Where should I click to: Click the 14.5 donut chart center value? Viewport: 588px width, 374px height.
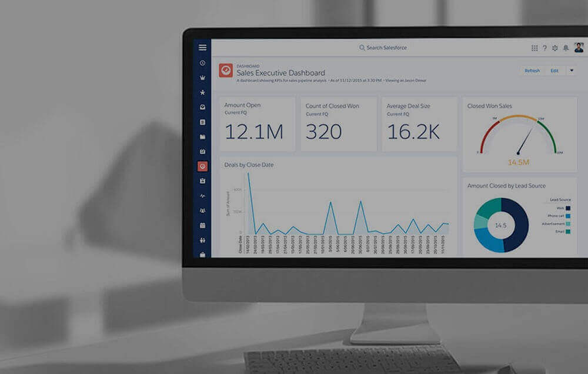500,225
